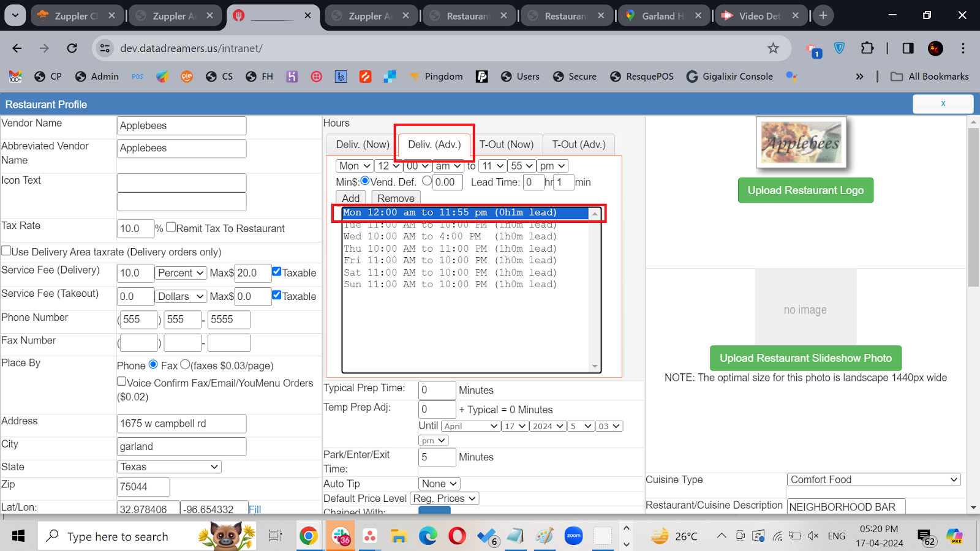Click the Remove hours button

pyautogui.click(x=396, y=198)
